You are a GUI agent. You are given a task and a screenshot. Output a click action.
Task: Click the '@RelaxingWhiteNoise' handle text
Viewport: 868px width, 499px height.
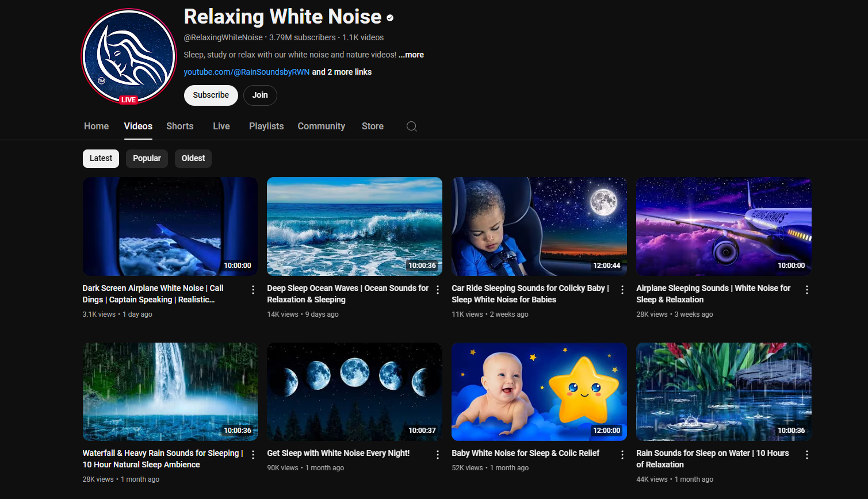pyautogui.click(x=223, y=37)
